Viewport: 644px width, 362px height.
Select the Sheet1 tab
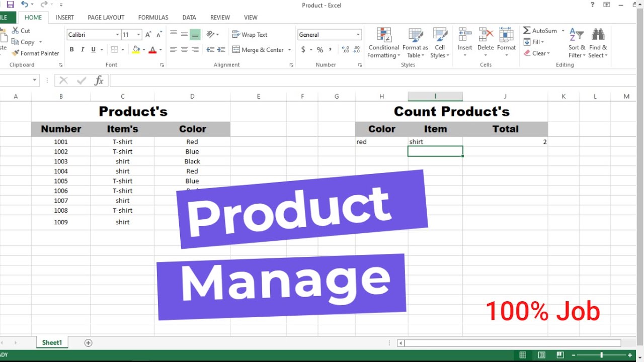(52, 343)
